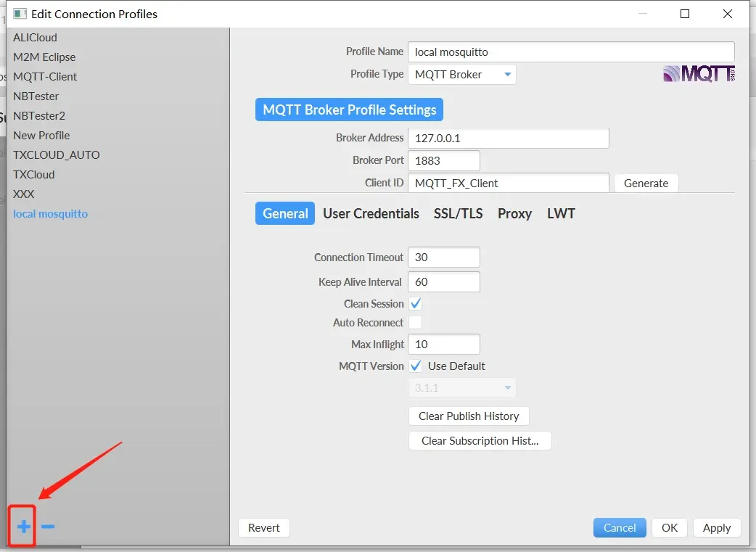The image size is (756, 552).
Task: Open the Profile Type dropdown
Action: [461, 74]
